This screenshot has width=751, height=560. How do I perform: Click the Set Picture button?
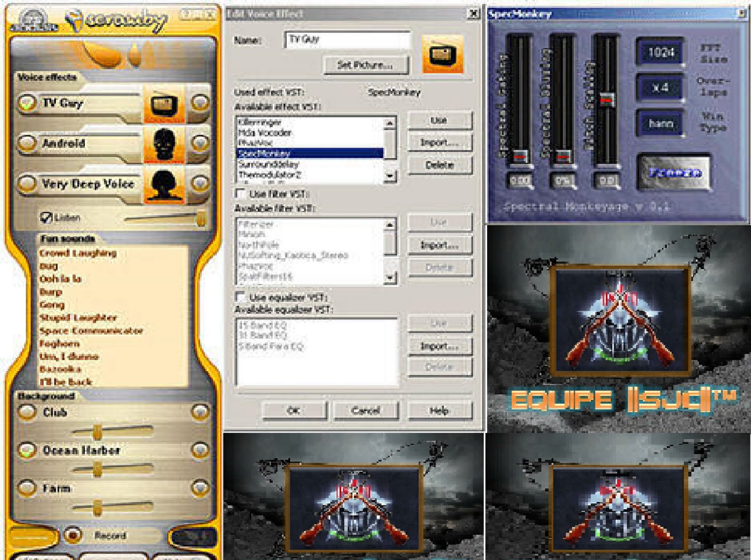click(x=366, y=65)
